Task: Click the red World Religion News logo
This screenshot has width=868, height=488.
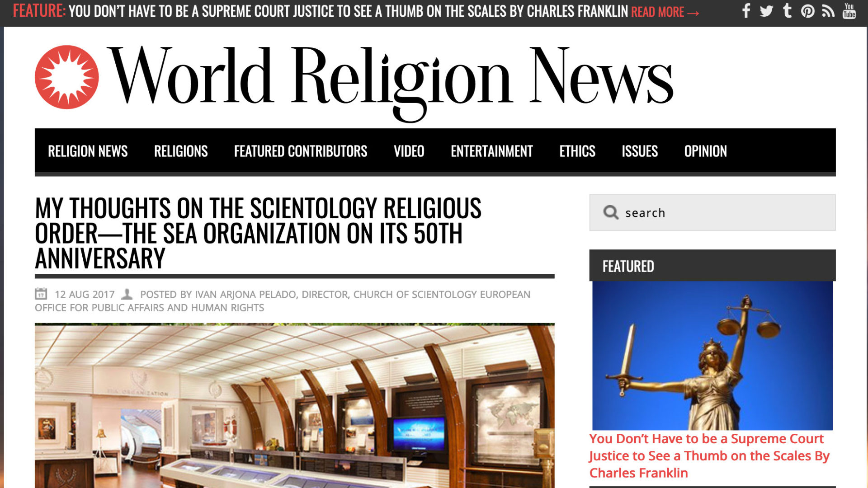Action: (x=66, y=76)
